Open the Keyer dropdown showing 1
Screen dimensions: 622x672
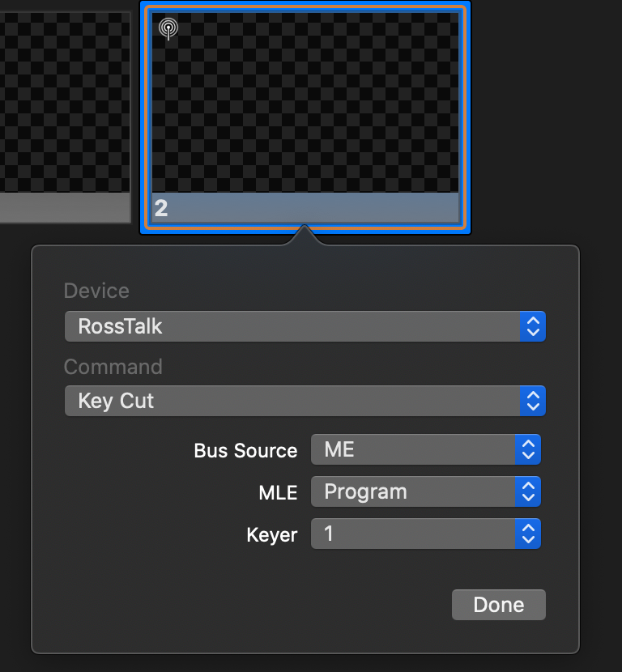click(426, 534)
